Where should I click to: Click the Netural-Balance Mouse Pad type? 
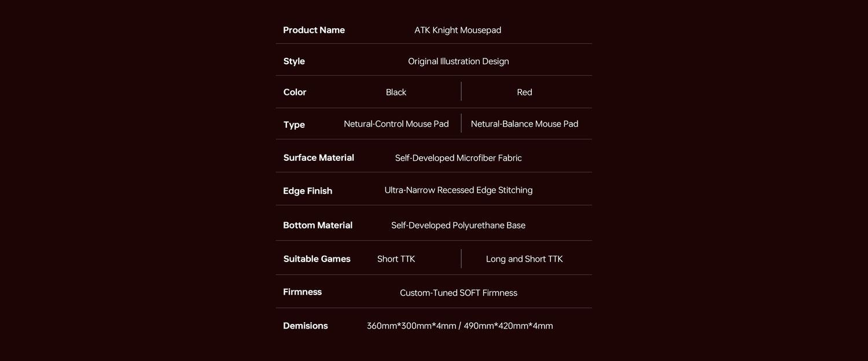point(524,124)
